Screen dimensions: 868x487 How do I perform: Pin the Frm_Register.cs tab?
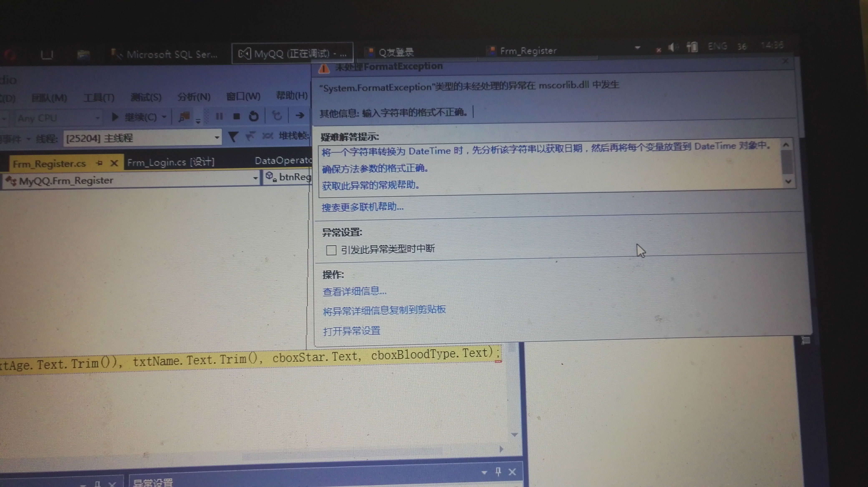tap(99, 163)
